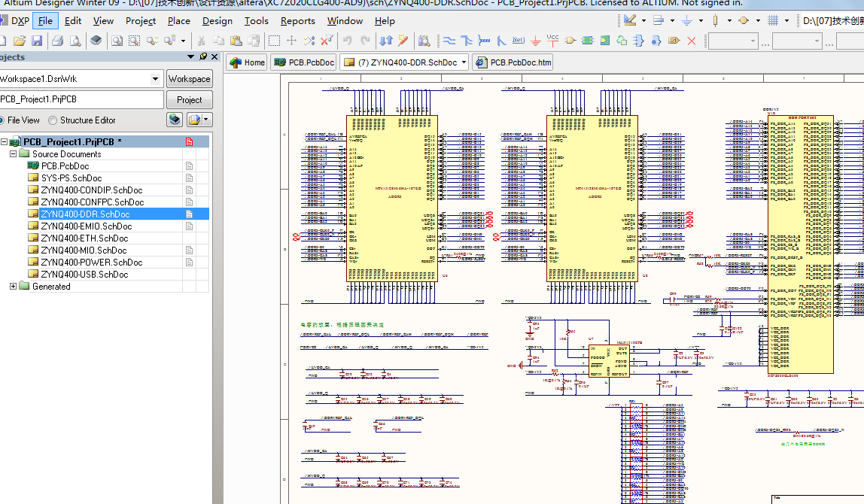The width and height of the screenshot is (864, 504).
Task: Close the Projects panel
Action: (214, 56)
